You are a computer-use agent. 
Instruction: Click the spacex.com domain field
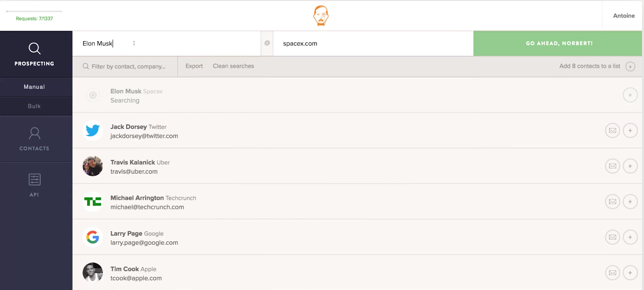[x=373, y=44]
